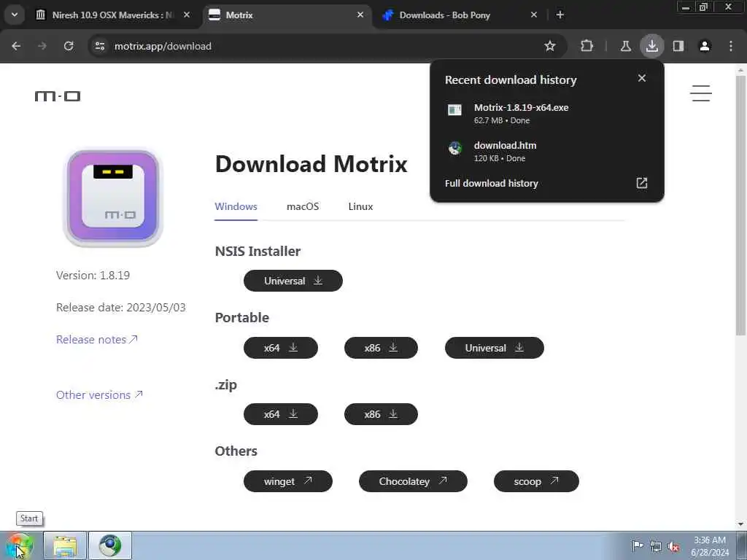Download the Portable x64 build

pos(281,348)
